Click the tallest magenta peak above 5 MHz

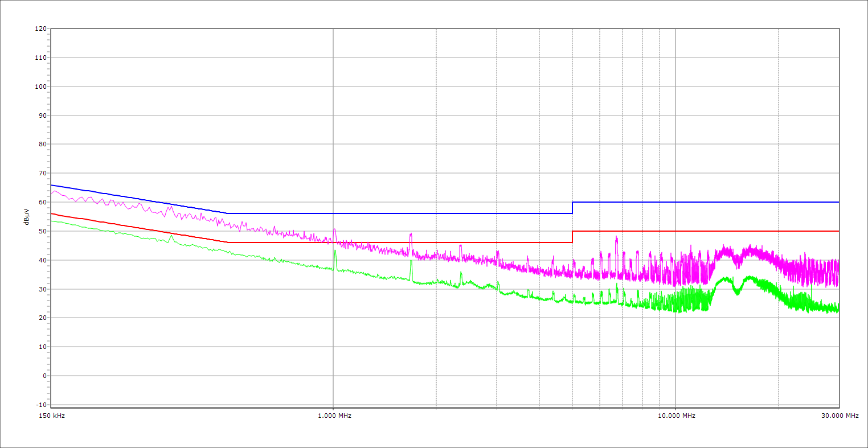[616, 237]
